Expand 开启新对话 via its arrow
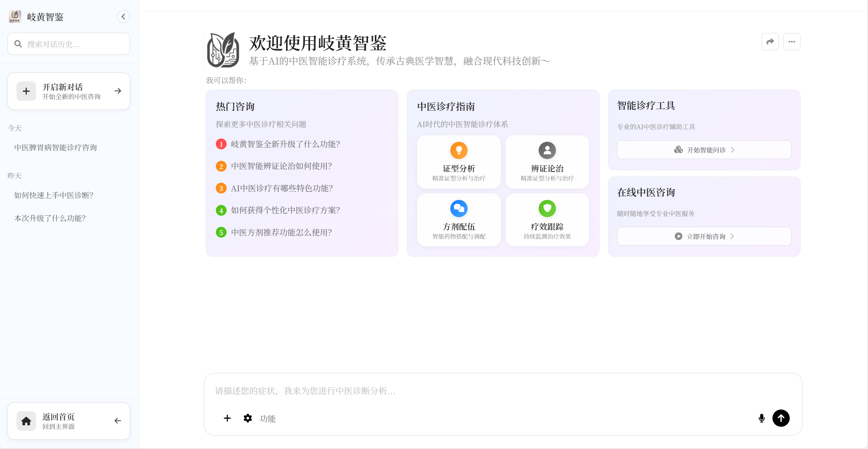 click(x=117, y=91)
